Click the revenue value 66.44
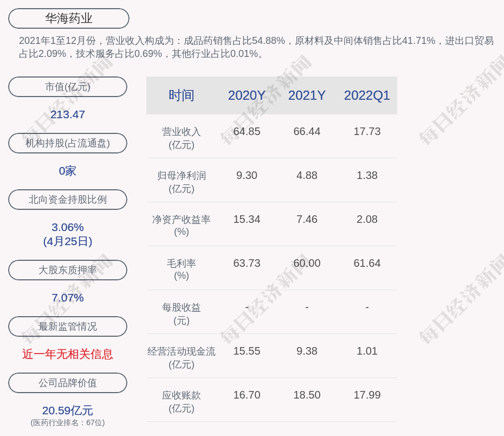 point(307,132)
